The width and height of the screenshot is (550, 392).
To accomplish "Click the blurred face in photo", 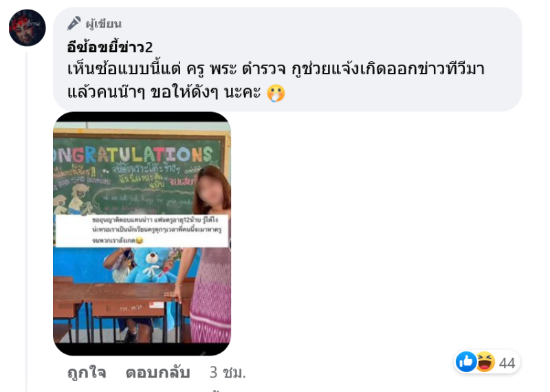I will pos(211,190).
